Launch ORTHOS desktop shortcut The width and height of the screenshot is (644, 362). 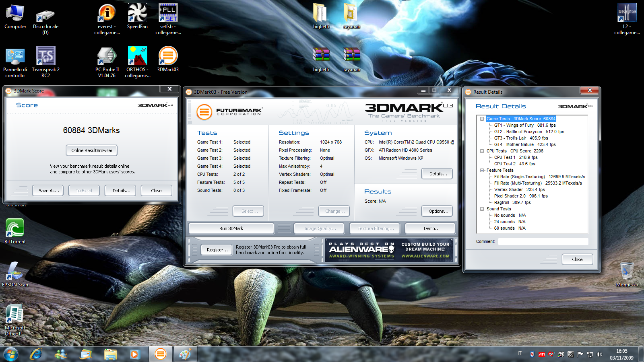[x=138, y=62]
